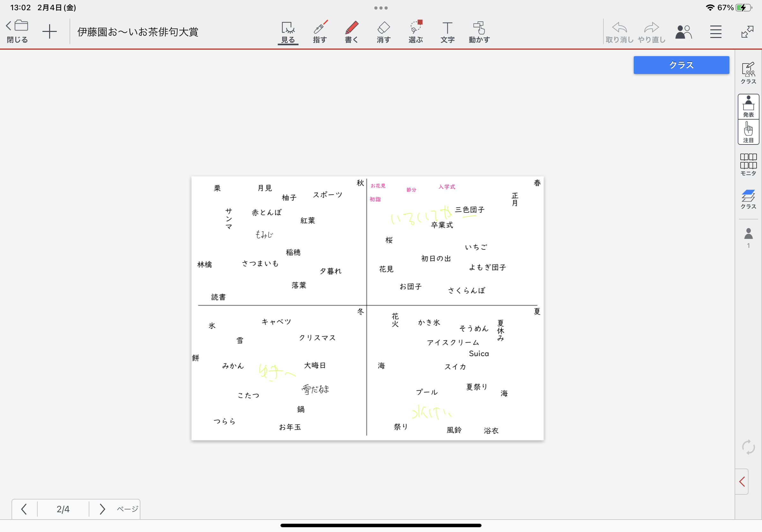The height and width of the screenshot is (532, 762).
Task: Select the 動かす move tool
Action: point(479,32)
